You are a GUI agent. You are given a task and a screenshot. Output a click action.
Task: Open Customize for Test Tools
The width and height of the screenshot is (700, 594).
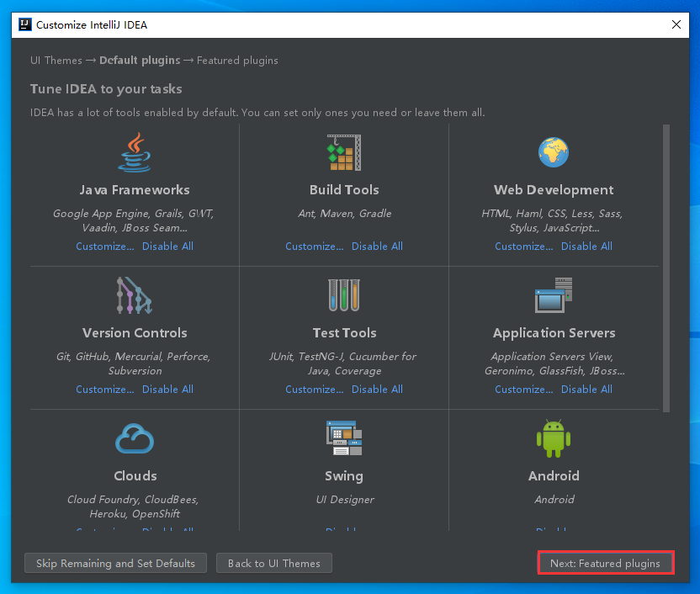[x=315, y=390]
